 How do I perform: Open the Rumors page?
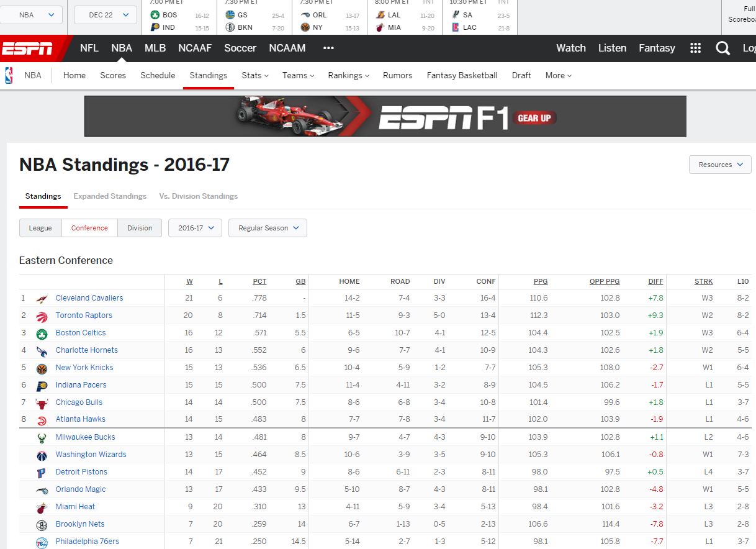click(x=397, y=75)
